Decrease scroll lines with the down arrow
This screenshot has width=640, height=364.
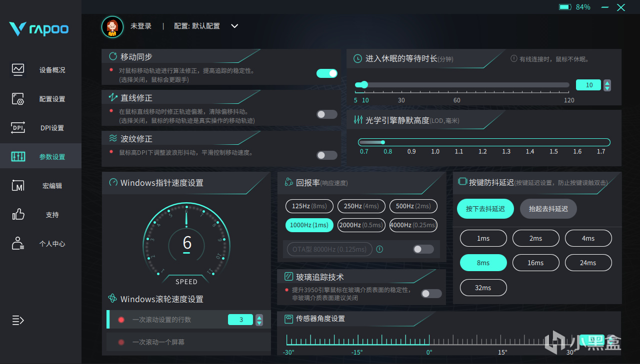[259, 323]
